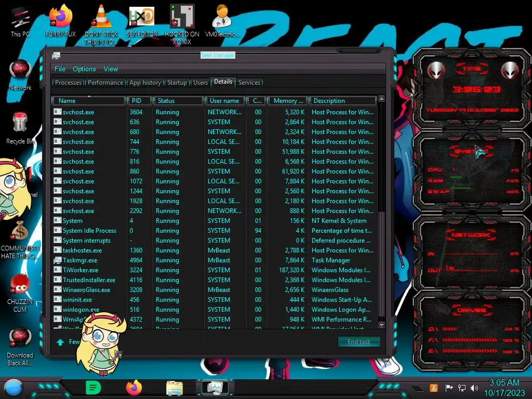Select svchost.exe with PID 1072
This screenshot has height=399, width=532.
[x=215, y=181]
